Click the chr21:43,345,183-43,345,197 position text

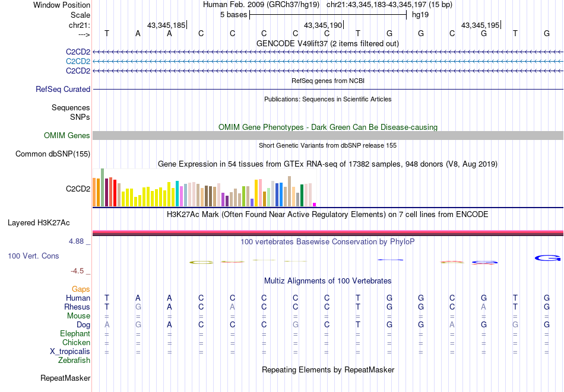pyautogui.click(x=376, y=5)
